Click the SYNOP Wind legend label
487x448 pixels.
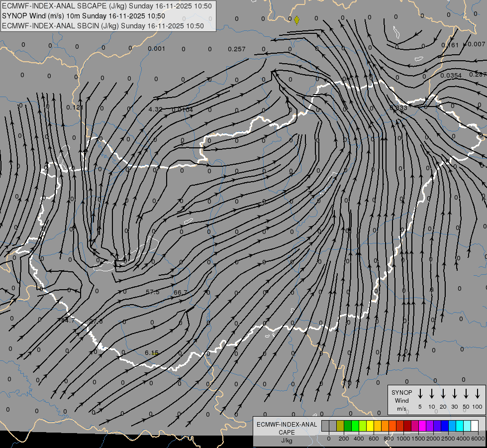point(401,396)
